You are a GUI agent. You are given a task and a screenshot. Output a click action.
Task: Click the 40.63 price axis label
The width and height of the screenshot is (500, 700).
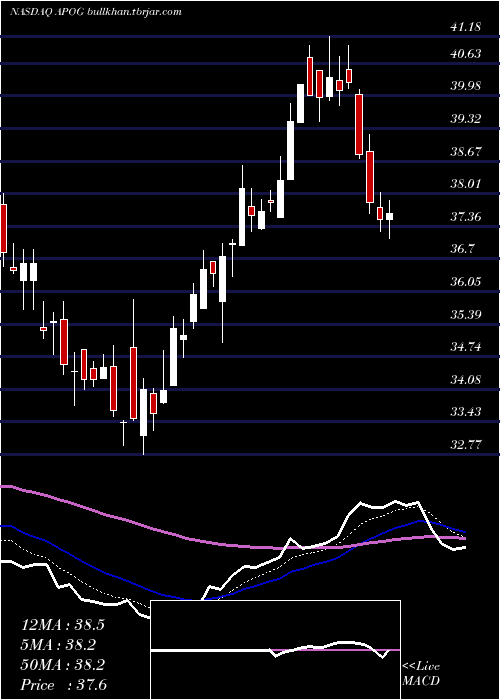coord(466,54)
